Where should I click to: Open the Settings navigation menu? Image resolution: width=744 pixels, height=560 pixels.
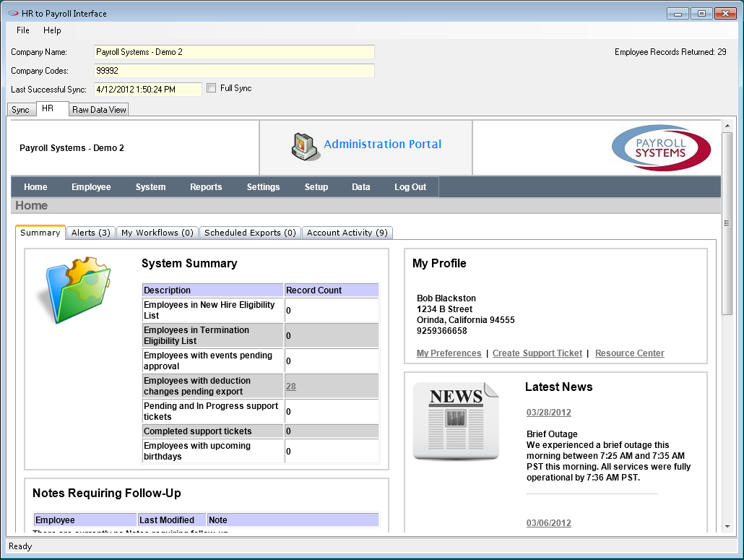tap(264, 187)
